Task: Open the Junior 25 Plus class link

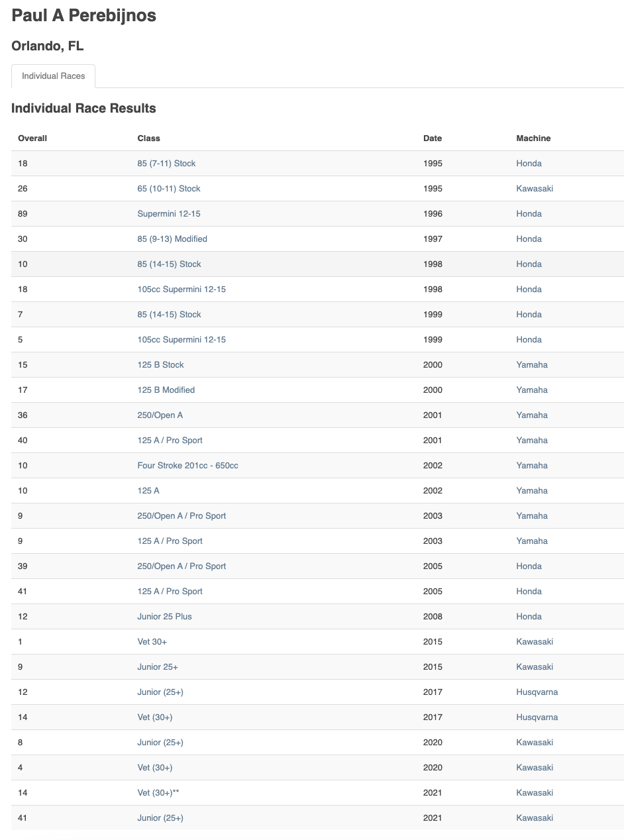Action: point(164,616)
